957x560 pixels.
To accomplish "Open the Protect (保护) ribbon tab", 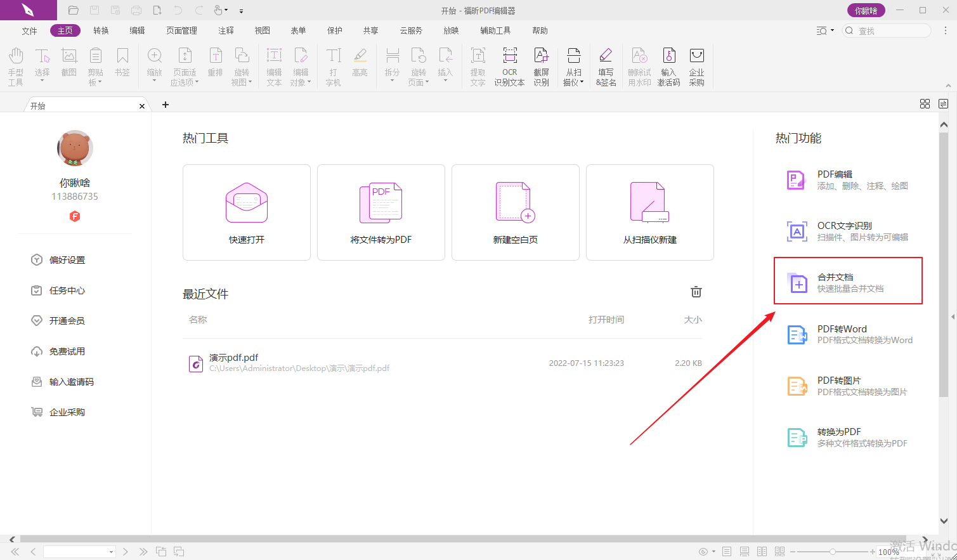I will coord(334,30).
